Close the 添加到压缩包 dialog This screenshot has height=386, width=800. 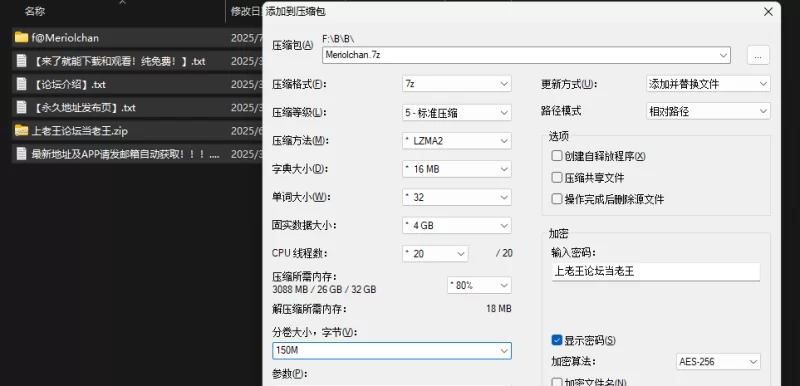point(768,12)
